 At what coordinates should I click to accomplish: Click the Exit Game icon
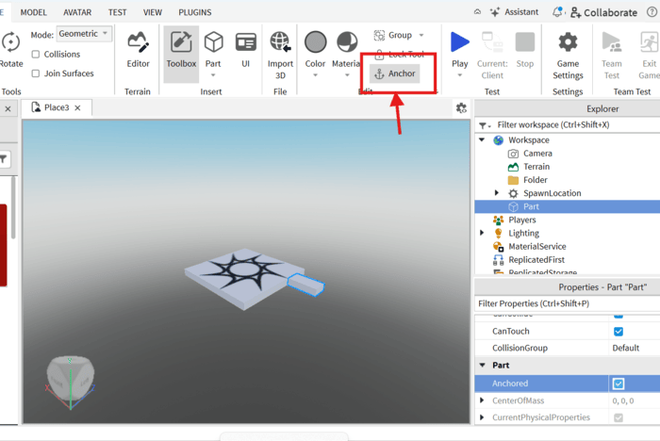pyautogui.click(x=649, y=42)
